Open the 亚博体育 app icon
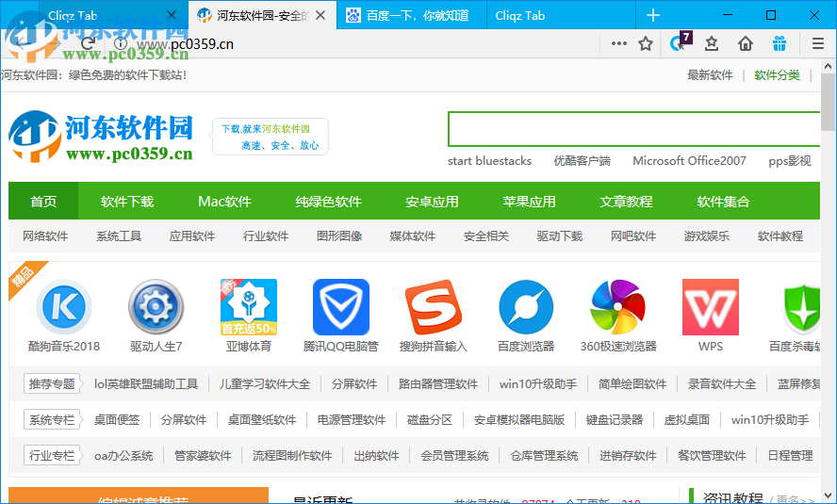This screenshot has height=504, width=837. click(x=249, y=307)
